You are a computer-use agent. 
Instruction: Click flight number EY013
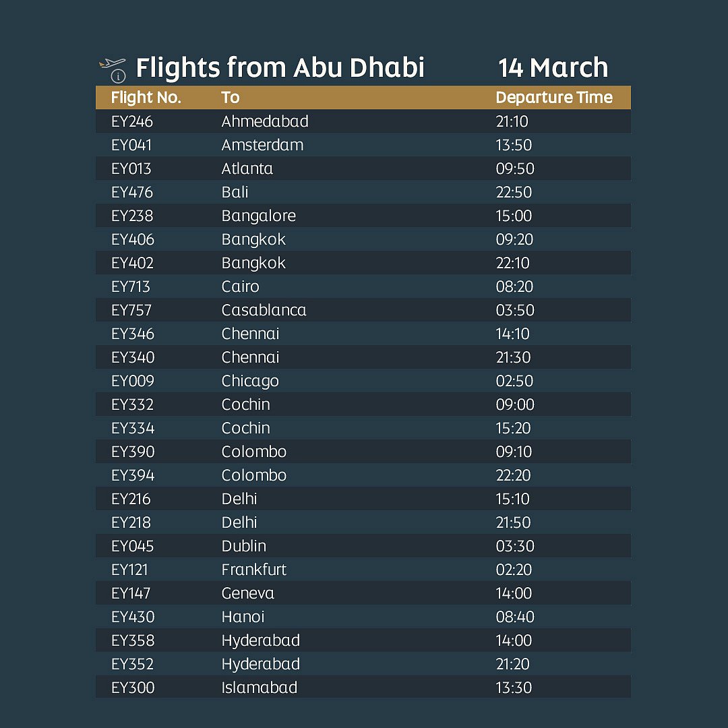click(131, 169)
